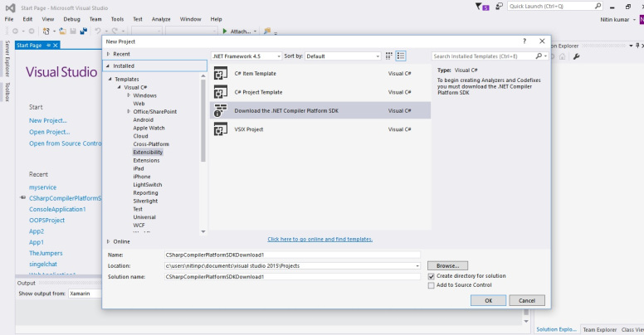Enable Add to Source Control checkbox
The height and width of the screenshot is (335, 644).
431,285
